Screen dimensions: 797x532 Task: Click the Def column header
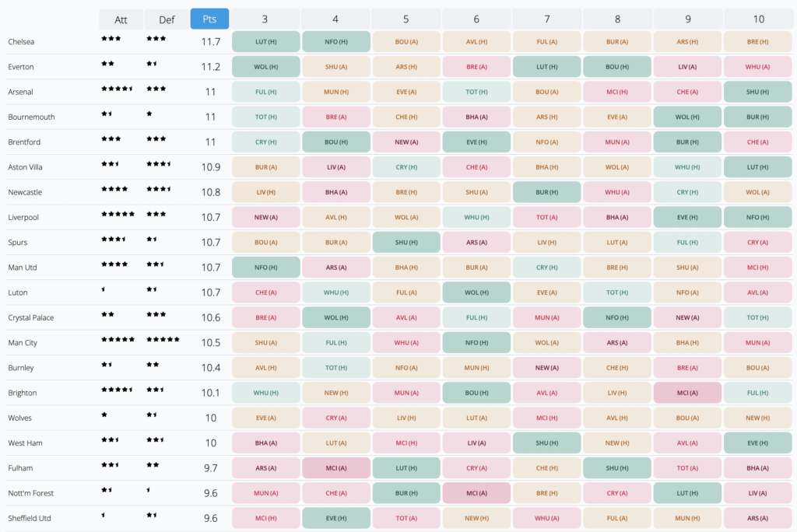click(166, 19)
